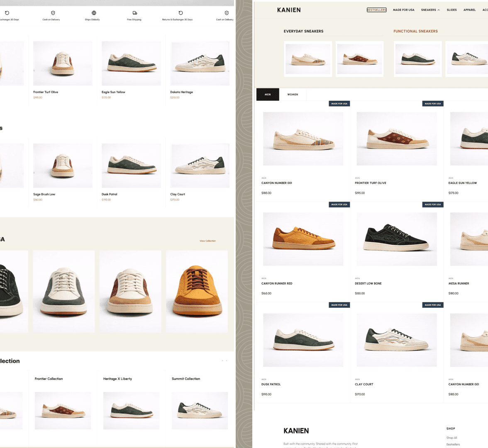Click Clay Court title on left page
488x448 pixels.
(178, 194)
